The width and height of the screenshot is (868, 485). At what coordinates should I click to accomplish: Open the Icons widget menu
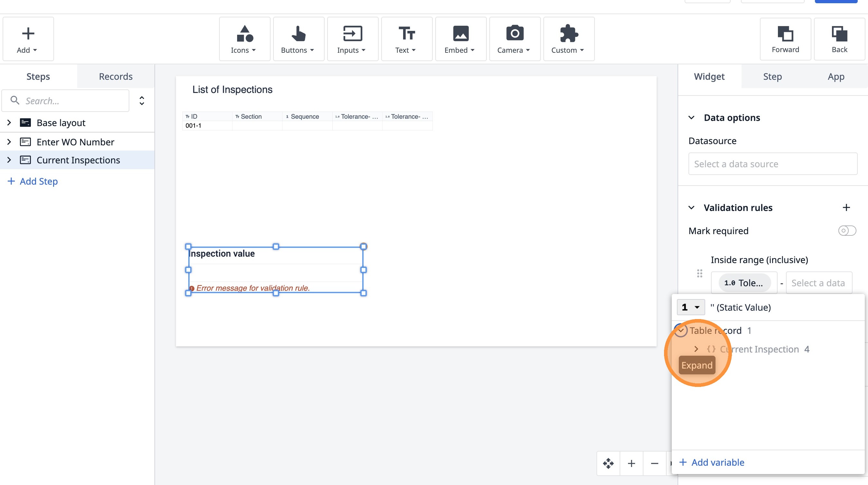coord(244,39)
